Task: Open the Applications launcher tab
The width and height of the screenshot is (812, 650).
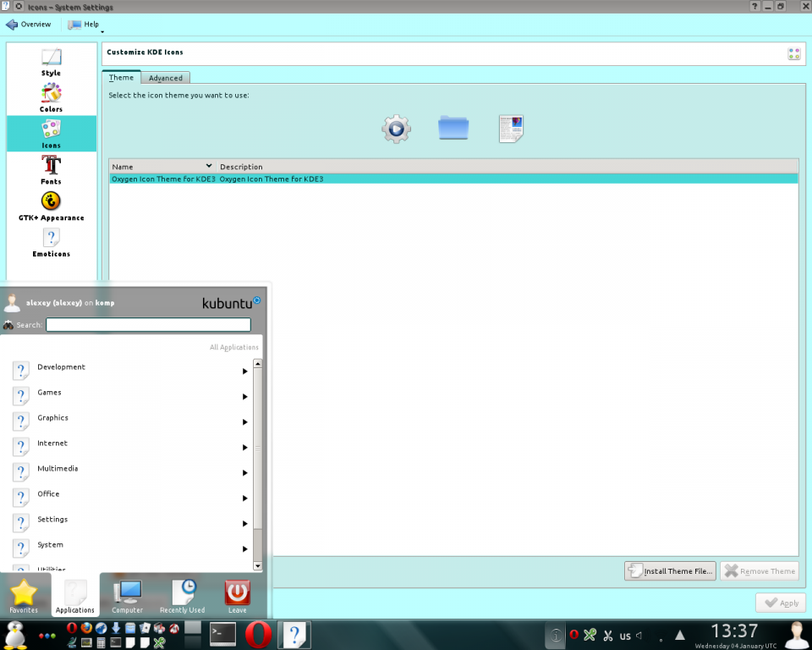Action: 75,596
